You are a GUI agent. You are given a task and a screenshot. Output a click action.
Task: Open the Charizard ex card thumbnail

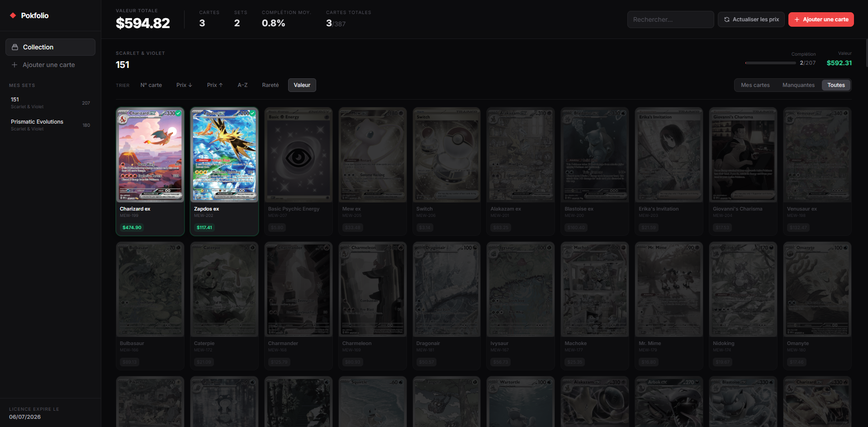click(150, 155)
